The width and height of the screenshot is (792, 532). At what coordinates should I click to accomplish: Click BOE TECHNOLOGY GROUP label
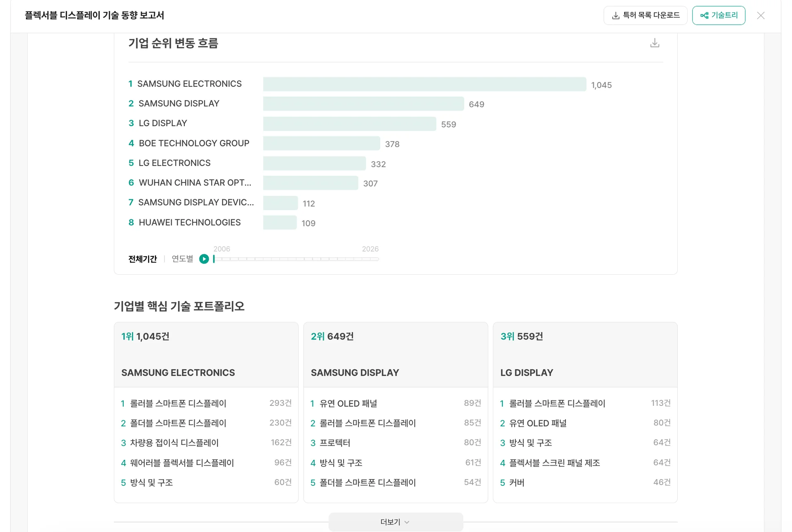(194, 143)
